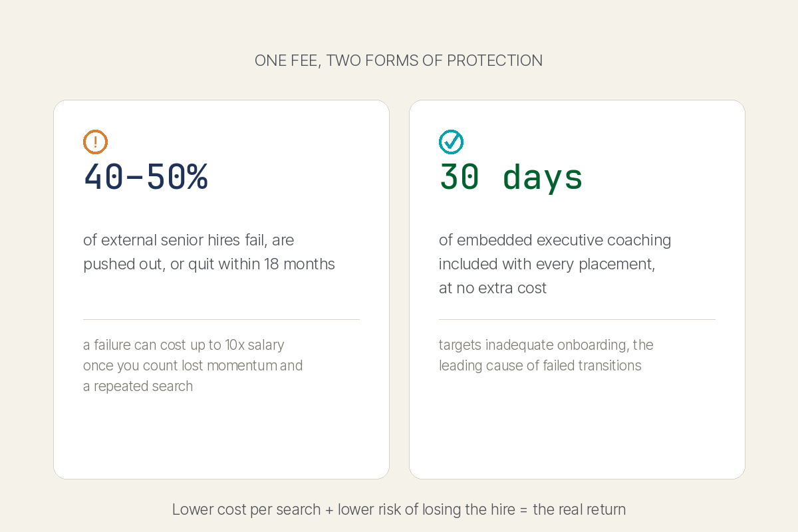Viewport: 798px width, 532px height.
Task: Click the "included with every placement" line
Action: point(547,264)
